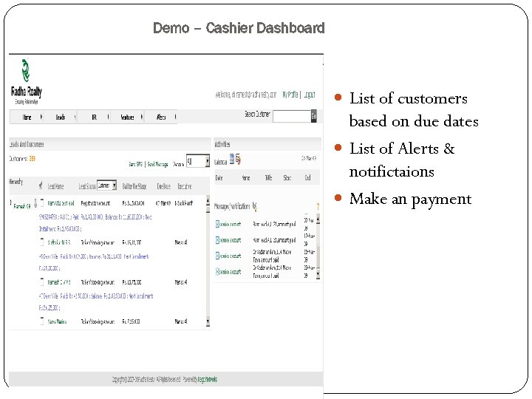Click the Leads And Customers panel header
This screenshot has height=399, width=532.
click(110, 144)
